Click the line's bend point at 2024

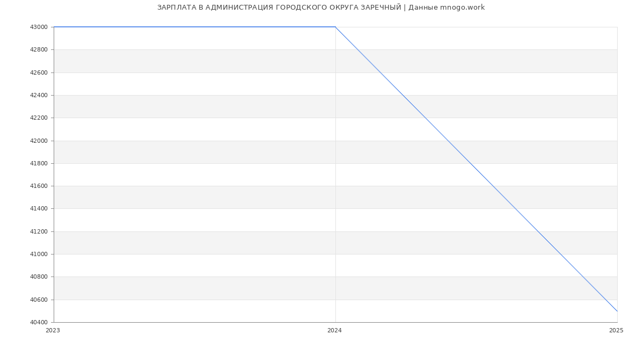tap(335, 27)
